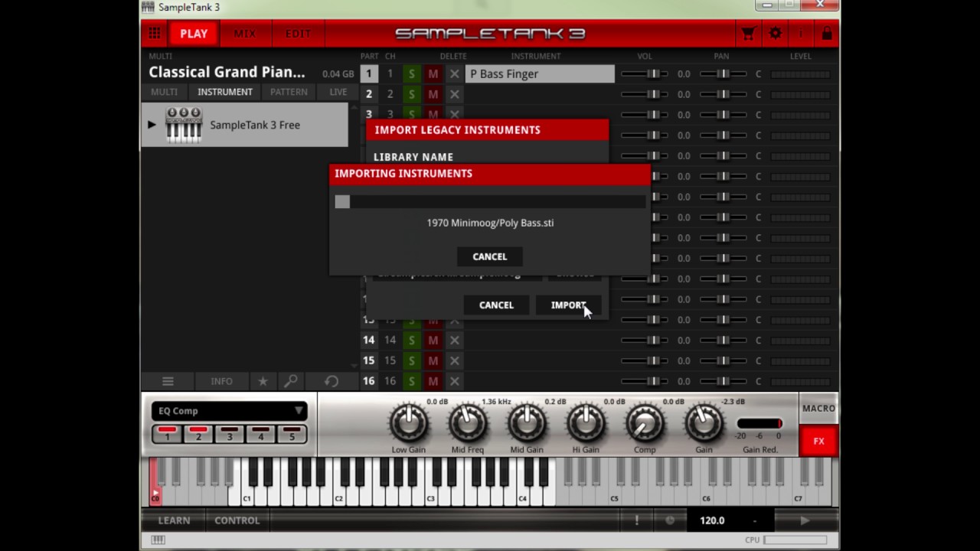Click the CONTROL button

coord(237,520)
